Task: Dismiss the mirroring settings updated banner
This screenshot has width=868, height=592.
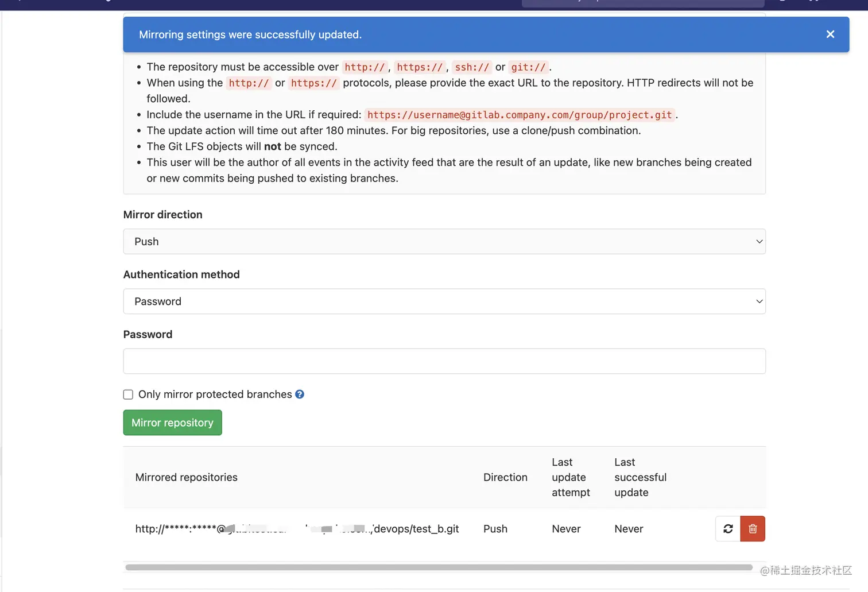Action: click(x=830, y=34)
